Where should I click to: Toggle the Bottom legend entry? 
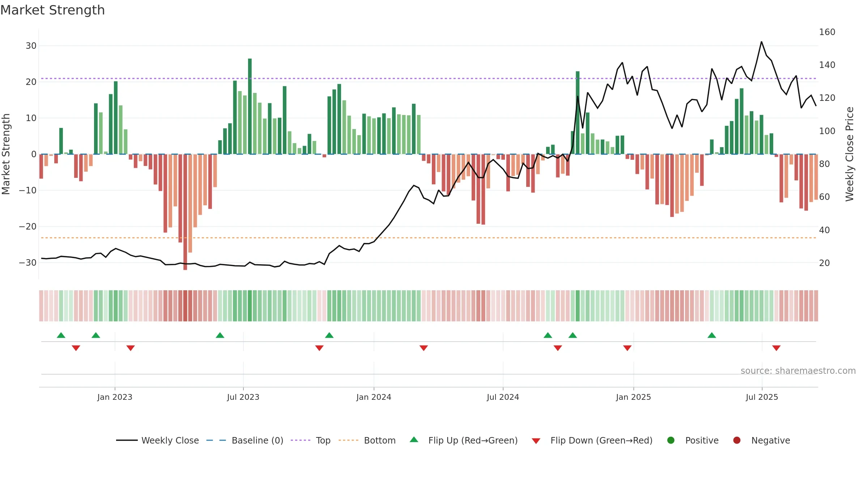coord(367,440)
